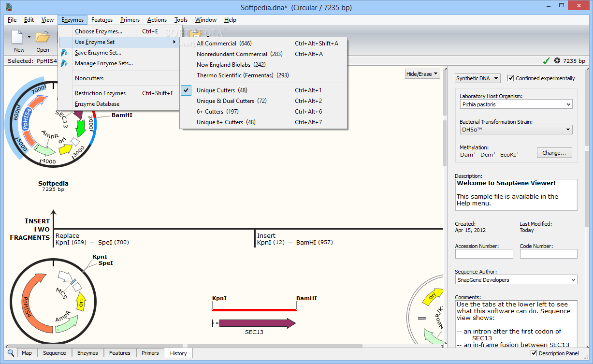
Task: Open Laboratory Host Organism dropdown
Action: [516, 104]
